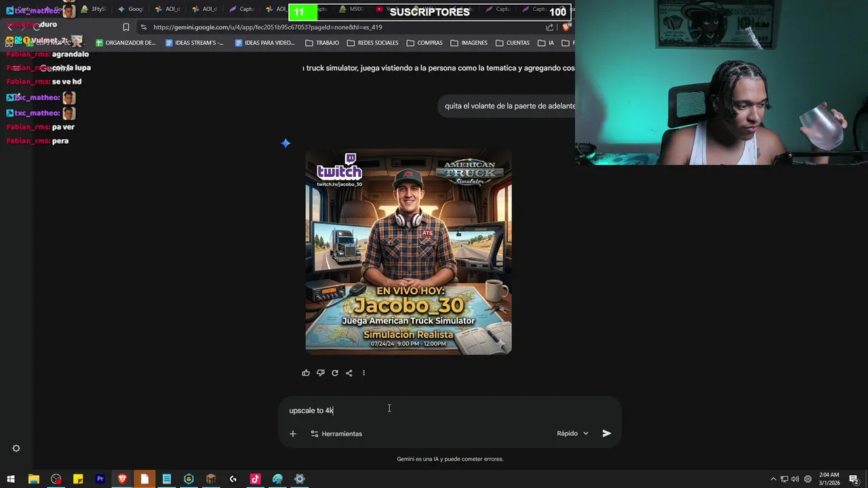Open site info icon beside the URL
This screenshot has height=488, width=868.
click(143, 27)
